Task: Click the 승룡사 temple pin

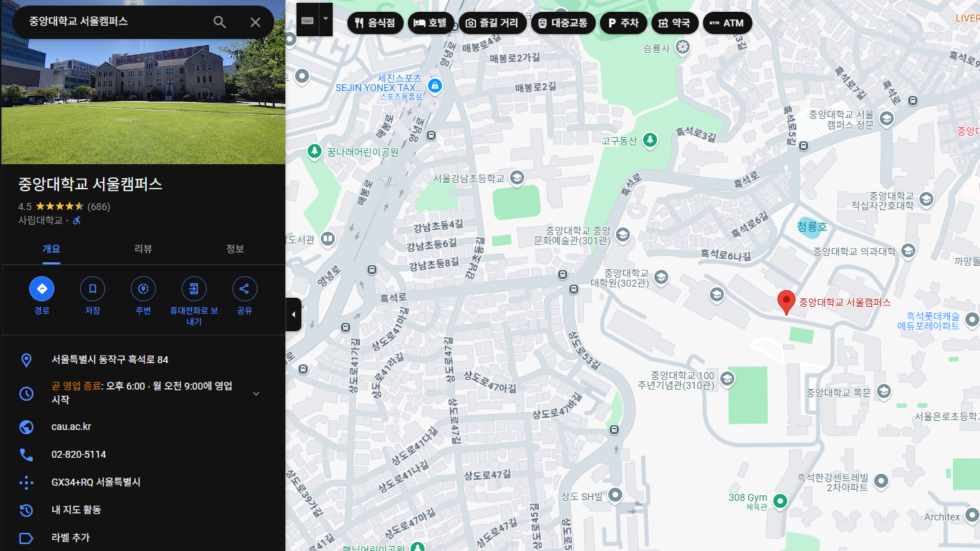Action: click(683, 48)
